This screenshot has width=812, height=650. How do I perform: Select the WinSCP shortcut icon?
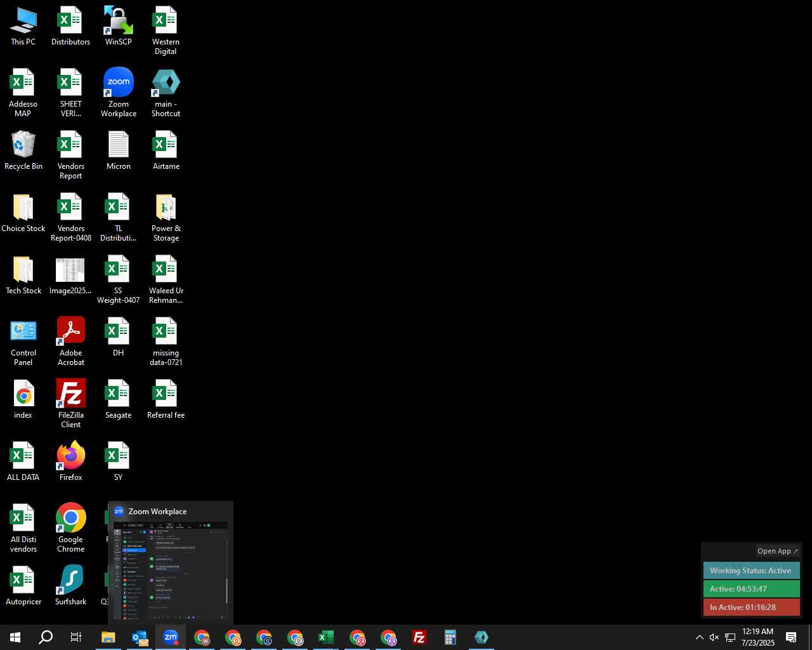point(119,27)
